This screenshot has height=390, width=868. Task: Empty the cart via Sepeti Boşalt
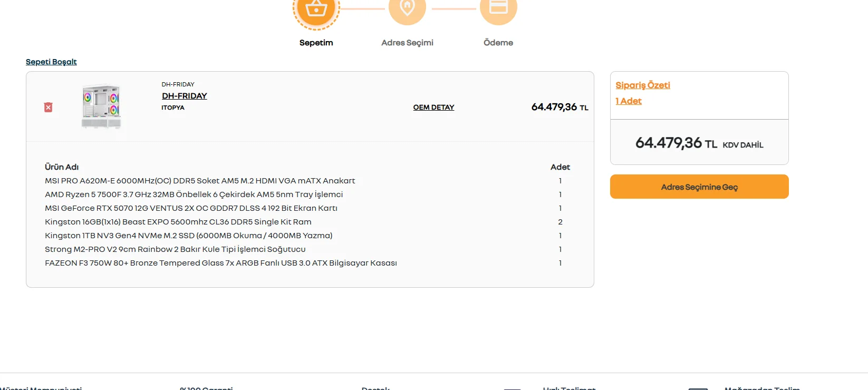coord(51,62)
